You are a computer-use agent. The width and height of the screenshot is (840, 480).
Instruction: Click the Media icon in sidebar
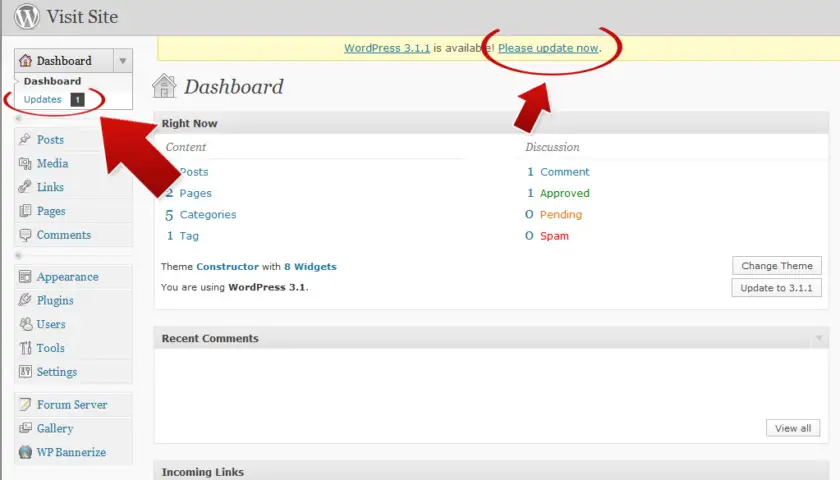pos(25,163)
